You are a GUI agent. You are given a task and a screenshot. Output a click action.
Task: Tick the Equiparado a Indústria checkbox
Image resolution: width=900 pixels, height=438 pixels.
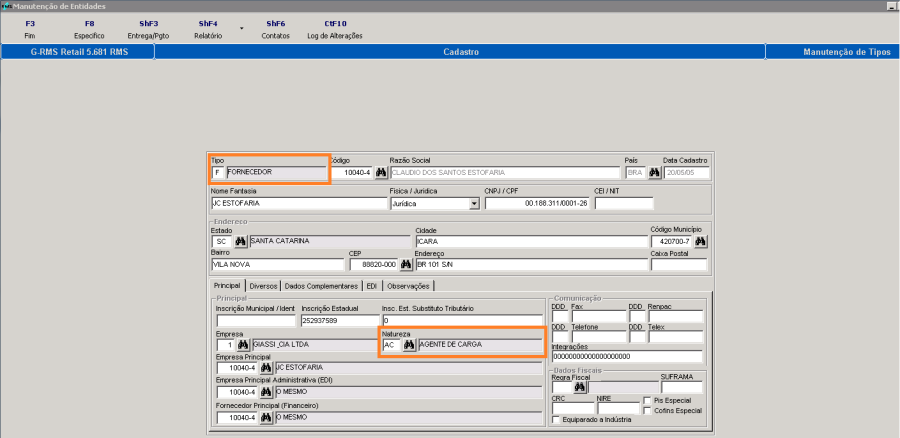[x=555, y=420]
